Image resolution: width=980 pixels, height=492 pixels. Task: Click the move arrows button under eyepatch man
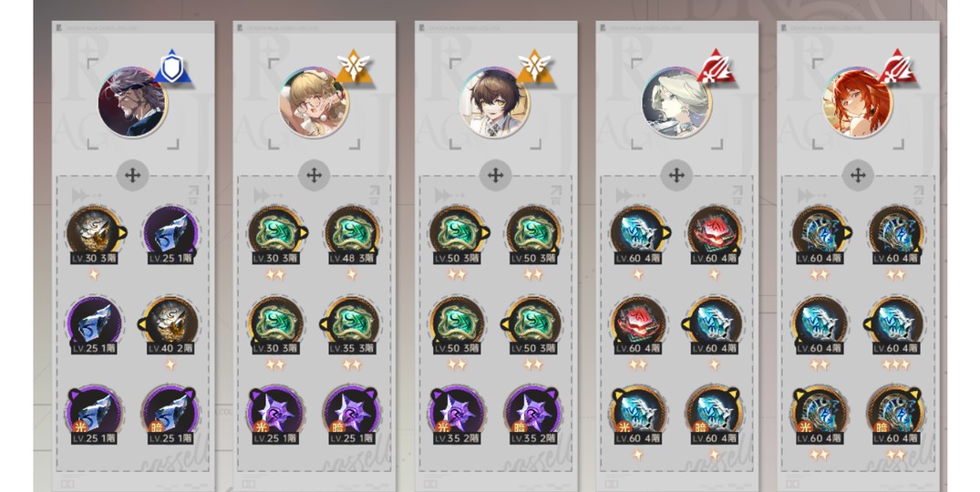point(132,176)
